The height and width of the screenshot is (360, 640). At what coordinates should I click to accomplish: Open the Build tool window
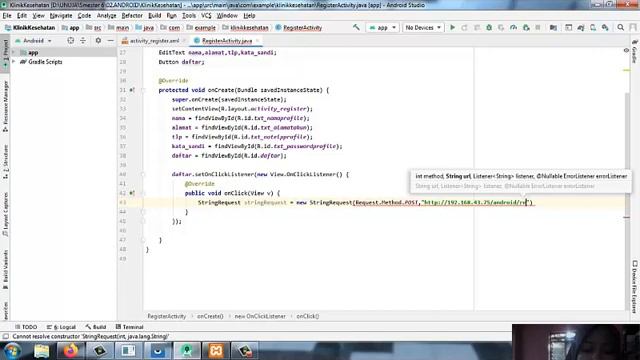(96, 327)
